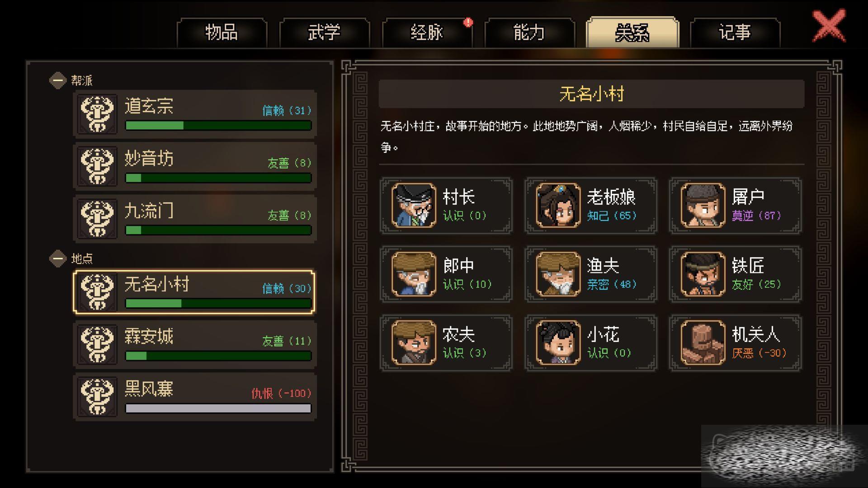This screenshot has height=488, width=868.
Task: Select the 黑风寨 location entry
Action: click(194, 397)
